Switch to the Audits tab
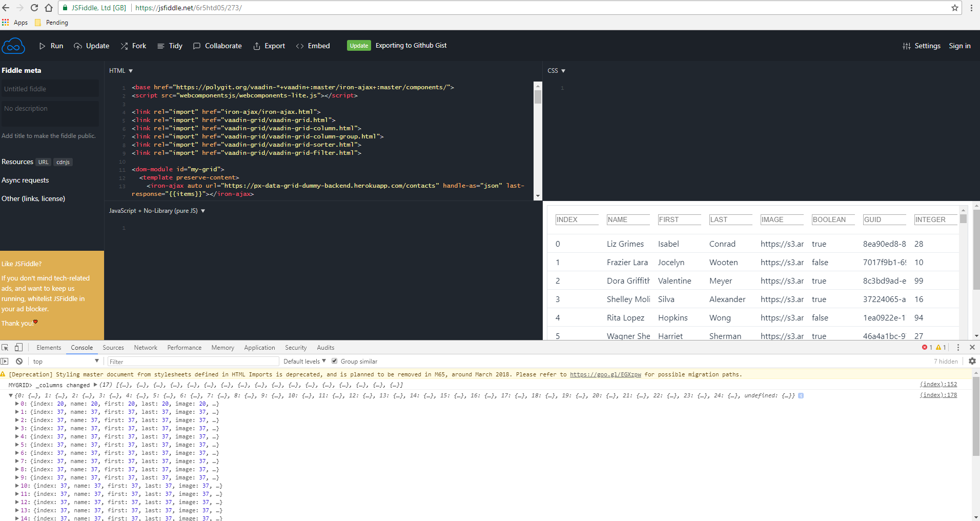The width and height of the screenshot is (980, 521). (325, 348)
